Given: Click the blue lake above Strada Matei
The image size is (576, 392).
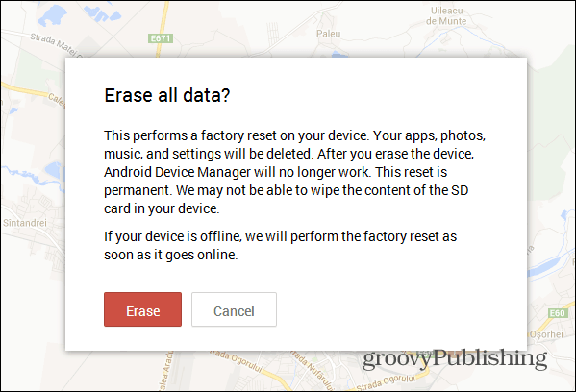Looking at the screenshot, I should click(x=53, y=15).
